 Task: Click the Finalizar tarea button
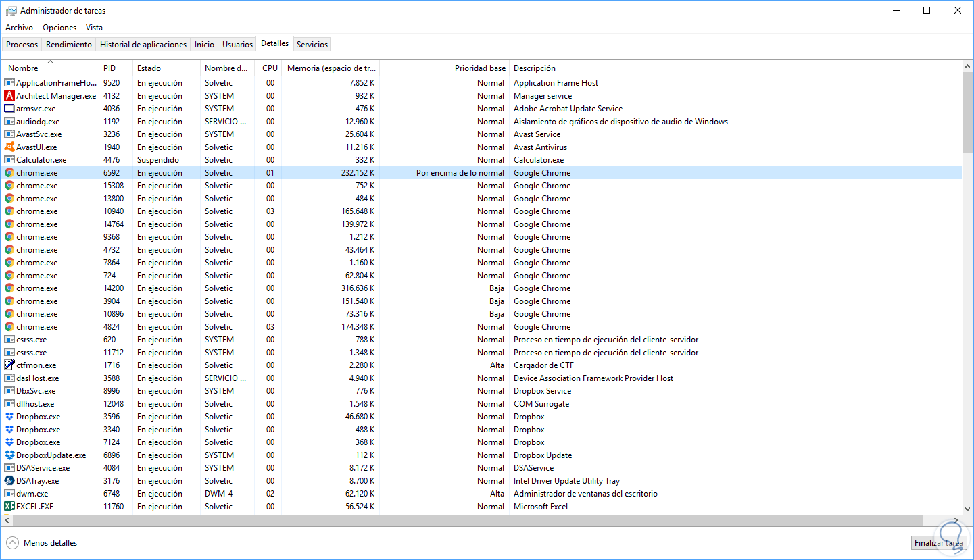coord(939,543)
